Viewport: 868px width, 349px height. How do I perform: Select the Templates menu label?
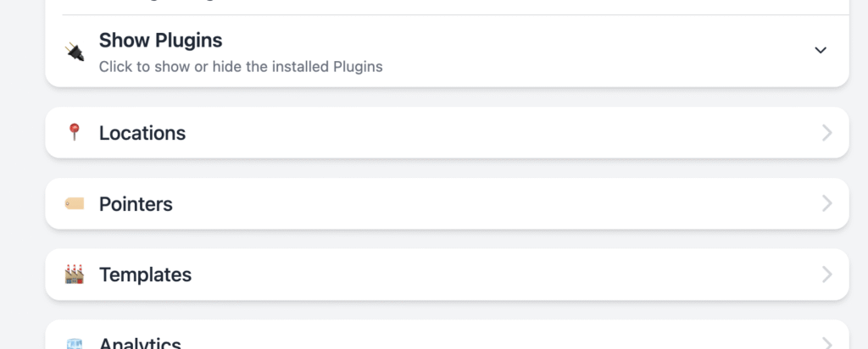click(x=145, y=275)
